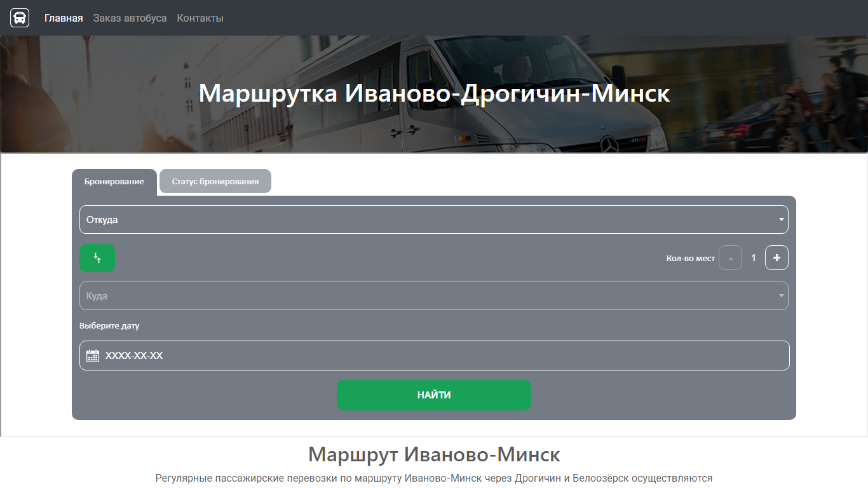Increase seat count with plus button
The image size is (868, 488).
[776, 258]
